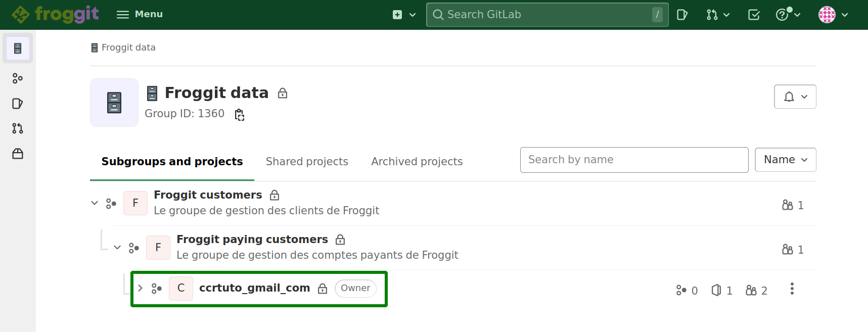Click the ccrtuto_gmail_com C avatar
Viewport: 868px width, 332px height.
181,289
